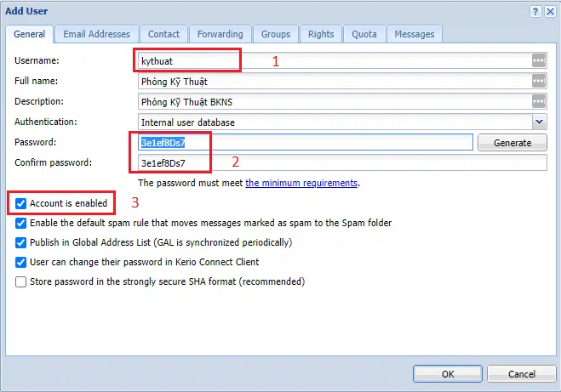Go to the Quota tab

click(364, 34)
